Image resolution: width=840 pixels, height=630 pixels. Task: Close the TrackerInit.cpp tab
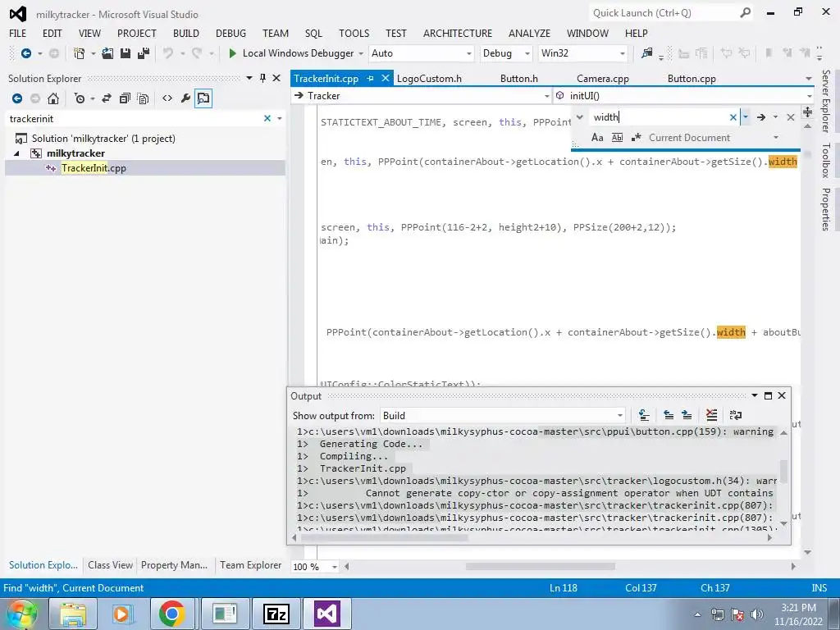pyautogui.click(x=386, y=78)
